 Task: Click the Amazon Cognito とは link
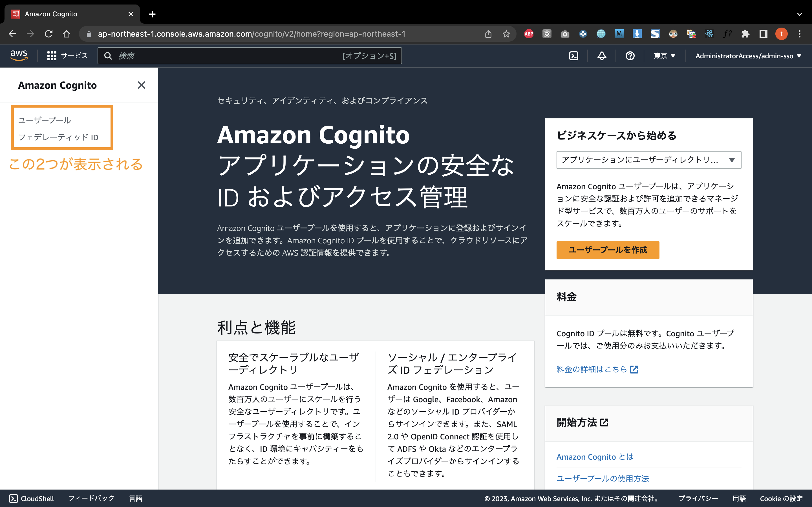click(595, 457)
